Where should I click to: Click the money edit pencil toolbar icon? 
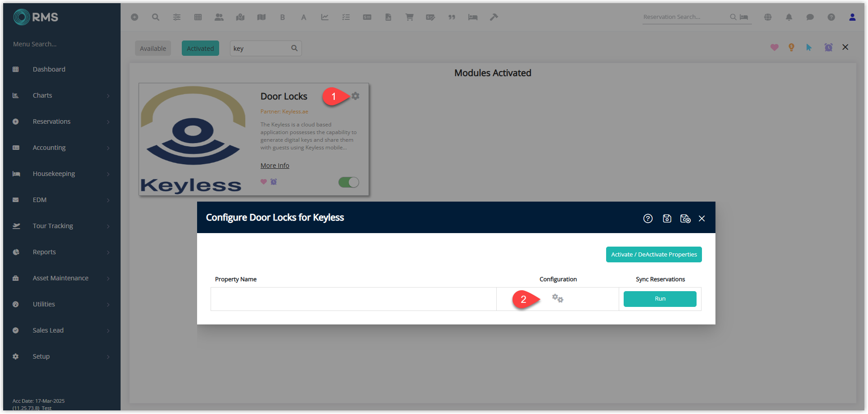coord(431,17)
